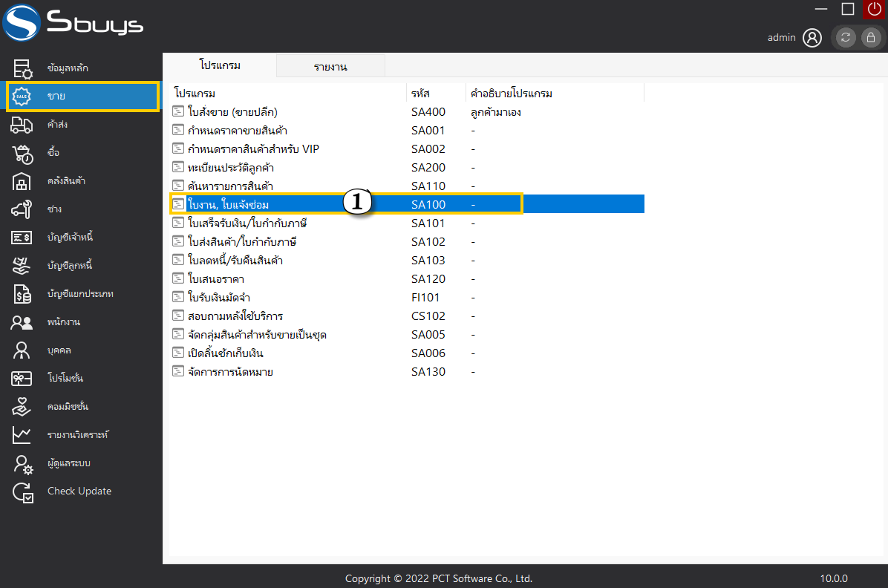
Task: Open ข้อมูลหลัก sidebar icon
Action: click(x=23, y=68)
